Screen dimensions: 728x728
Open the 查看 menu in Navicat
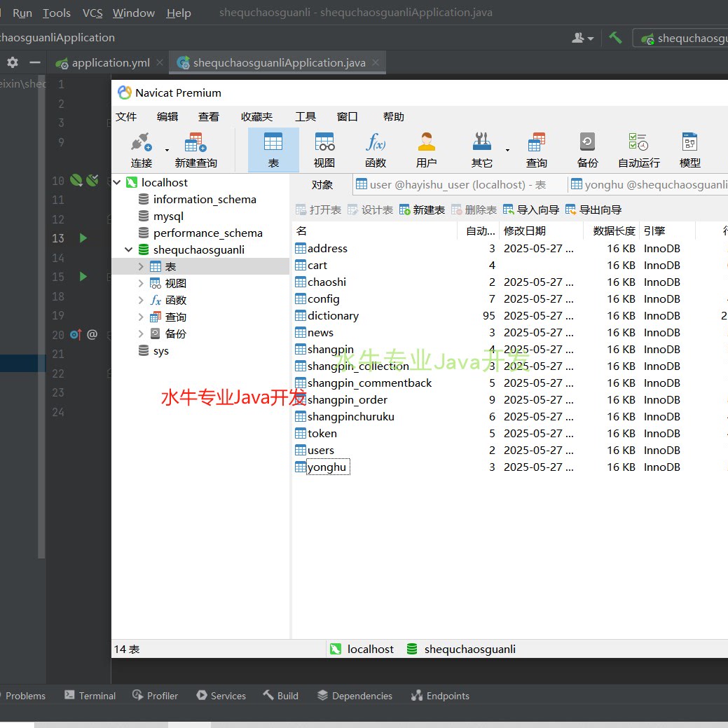[x=209, y=116]
